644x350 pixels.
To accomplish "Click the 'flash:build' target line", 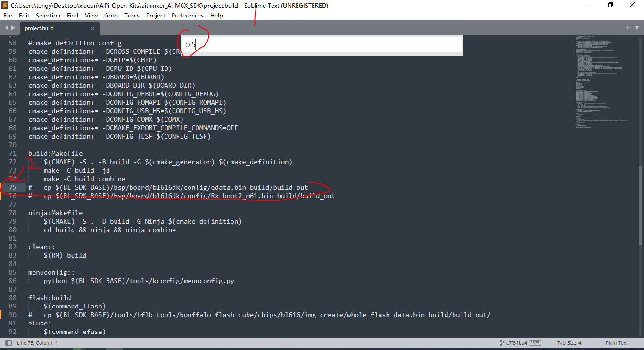I will [50, 298].
